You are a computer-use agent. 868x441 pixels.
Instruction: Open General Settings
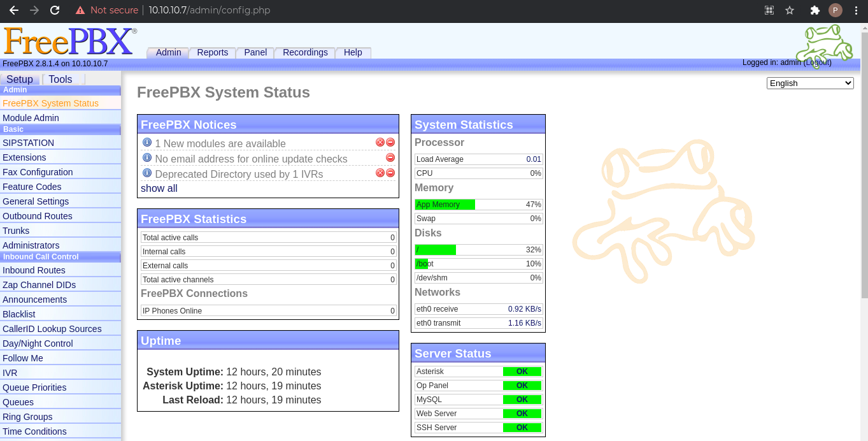click(60, 201)
